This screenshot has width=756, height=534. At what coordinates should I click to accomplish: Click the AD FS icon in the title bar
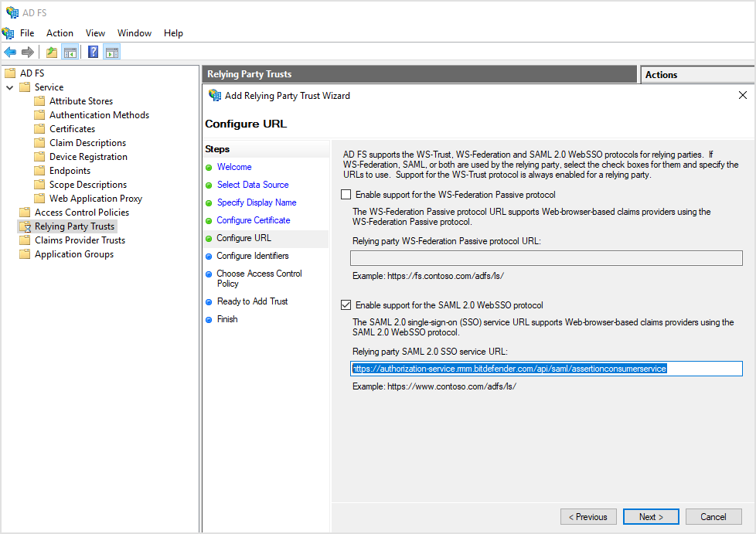(11, 12)
